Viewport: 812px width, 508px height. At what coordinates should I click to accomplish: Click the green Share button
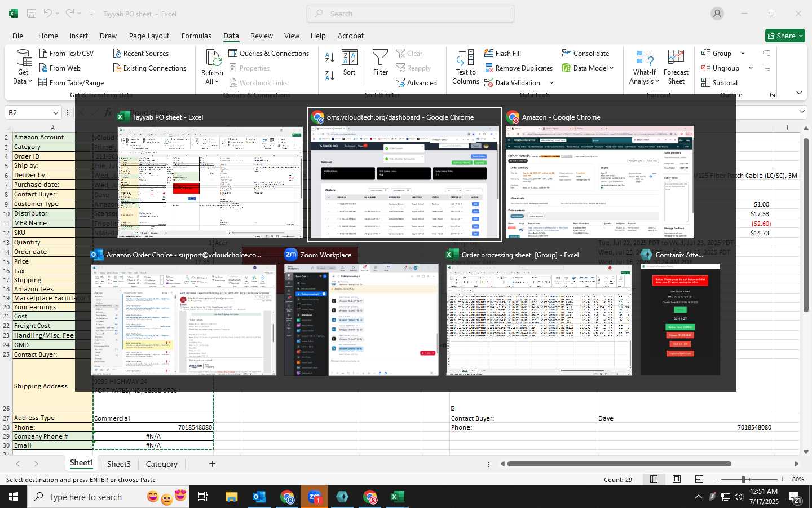coord(785,36)
